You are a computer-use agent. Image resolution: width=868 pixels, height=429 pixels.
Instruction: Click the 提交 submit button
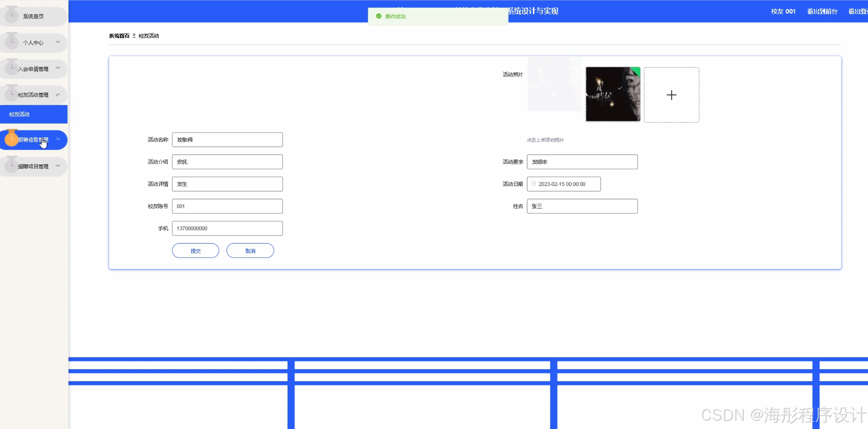[195, 251]
